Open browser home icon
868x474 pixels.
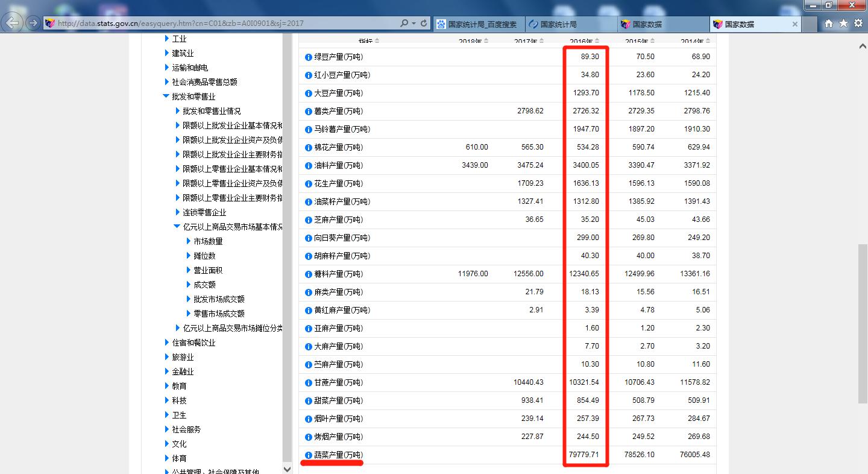829,24
